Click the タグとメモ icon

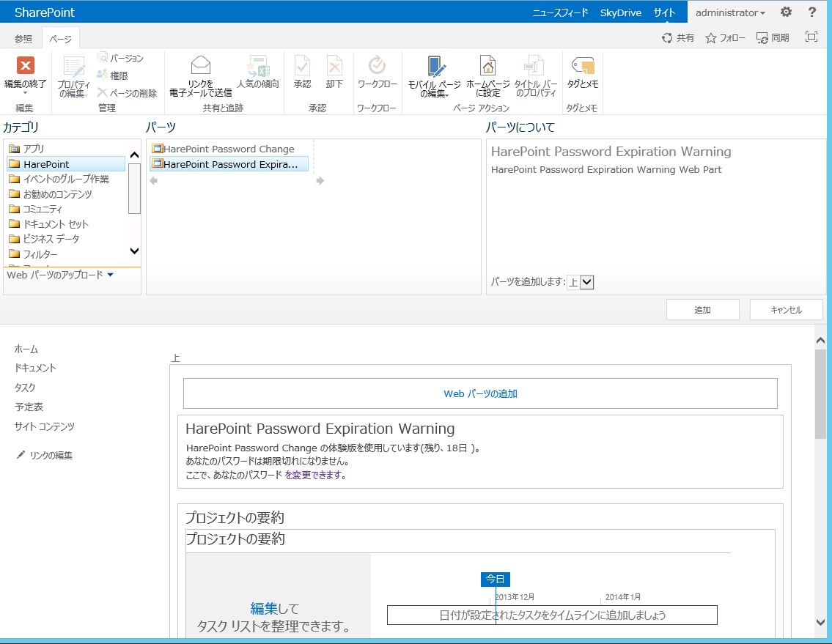pos(583,66)
